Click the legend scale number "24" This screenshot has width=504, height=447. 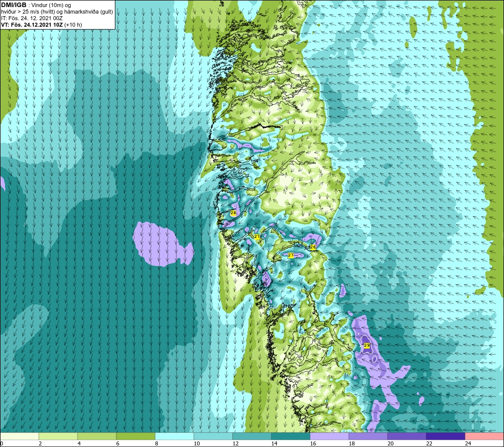tap(468, 443)
